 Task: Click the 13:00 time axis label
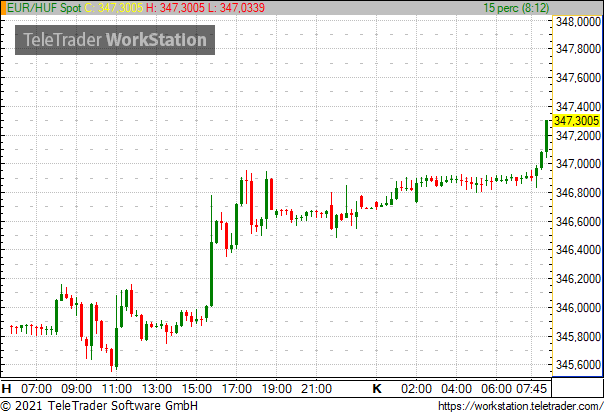(x=157, y=389)
